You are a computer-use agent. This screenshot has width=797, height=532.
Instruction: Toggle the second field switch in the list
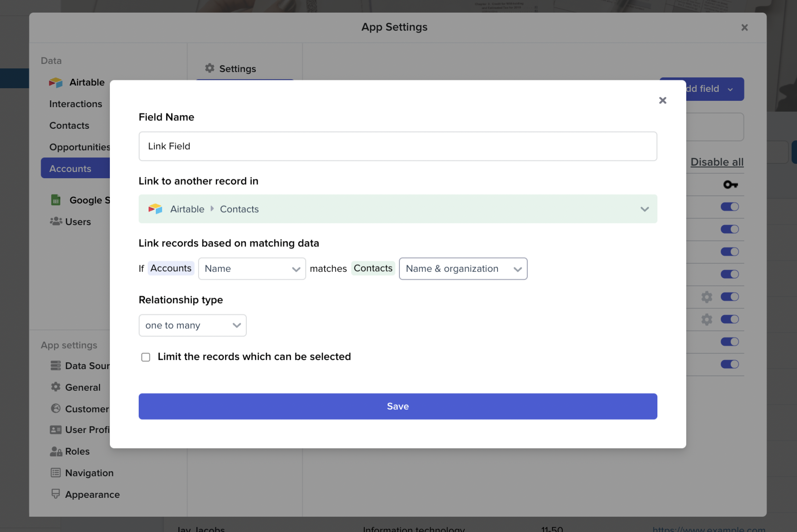pyautogui.click(x=729, y=229)
